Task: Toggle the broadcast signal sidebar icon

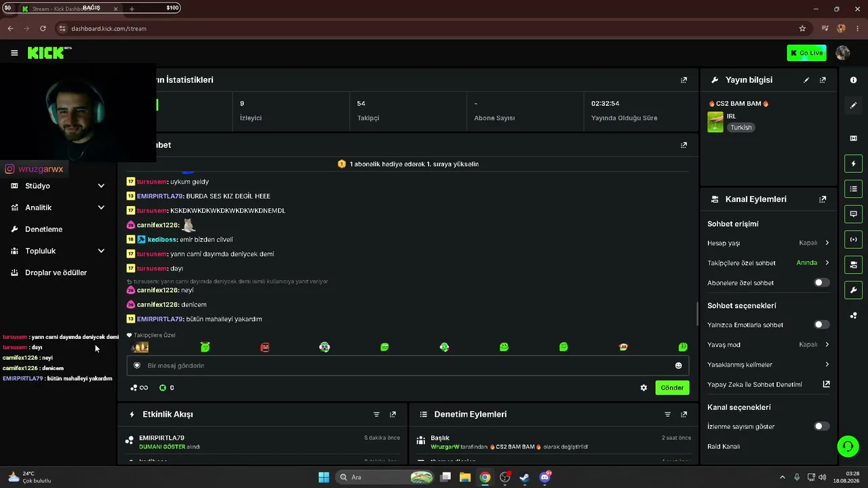Action: click(x=853, y=239)
